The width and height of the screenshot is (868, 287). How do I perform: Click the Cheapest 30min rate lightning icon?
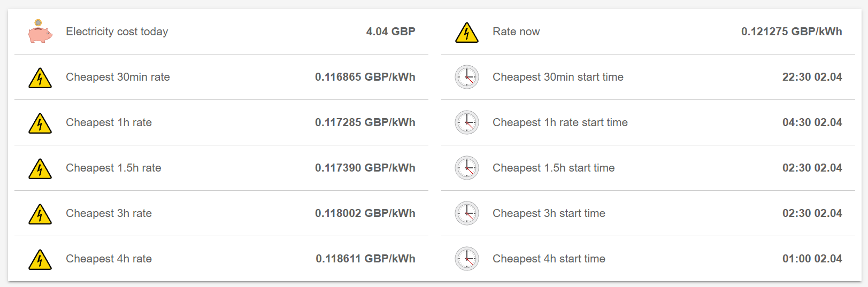click(40, 78)
